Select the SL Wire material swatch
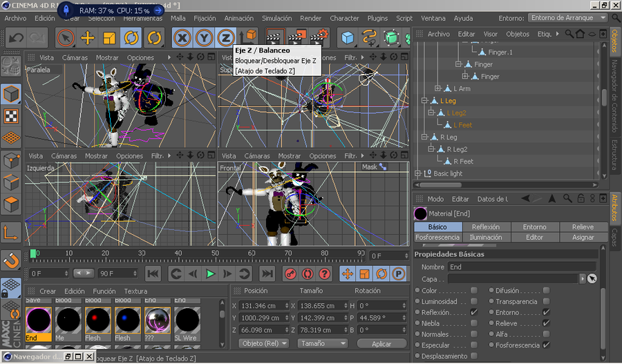Viewport: 622px width, 364px height. (187, 323)
